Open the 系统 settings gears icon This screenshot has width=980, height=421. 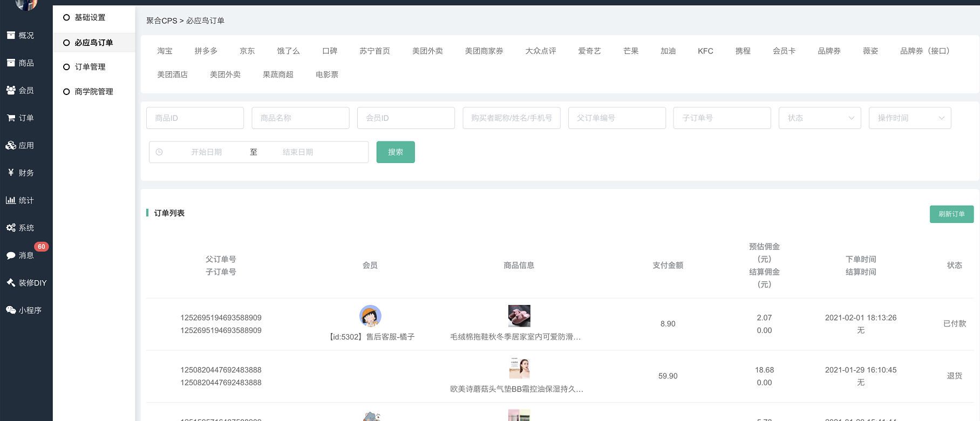[11, 228]
